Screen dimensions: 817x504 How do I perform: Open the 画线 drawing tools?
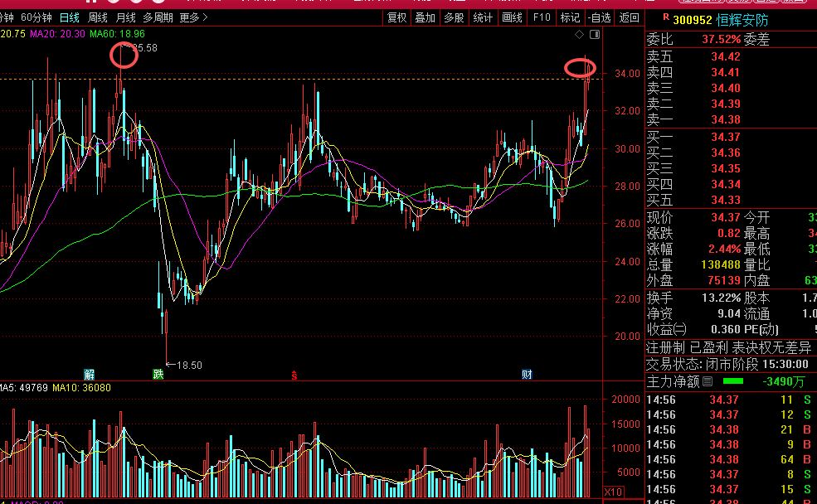tap(512, 17)
